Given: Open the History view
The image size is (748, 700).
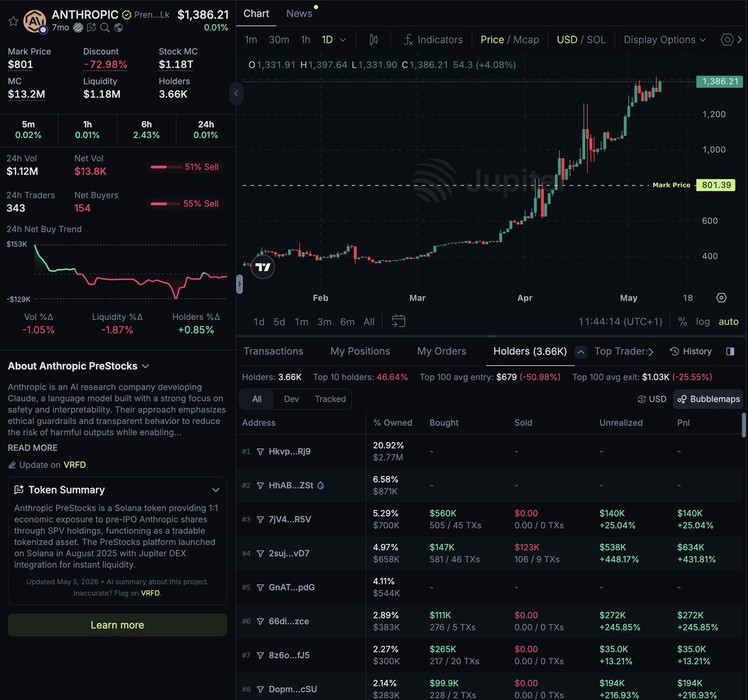Looking at the screenshot, I should tap(691, 352).
